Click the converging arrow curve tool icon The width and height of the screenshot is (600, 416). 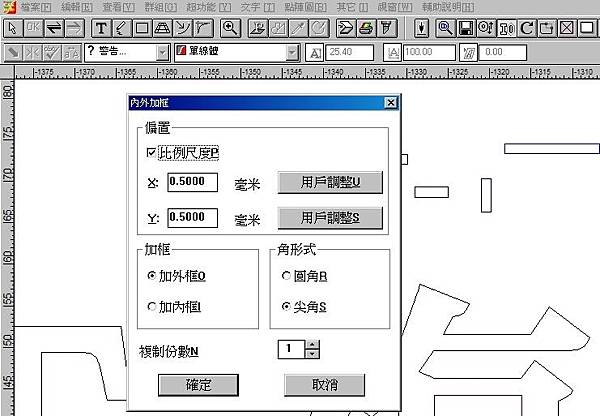[x=183, y=28]
